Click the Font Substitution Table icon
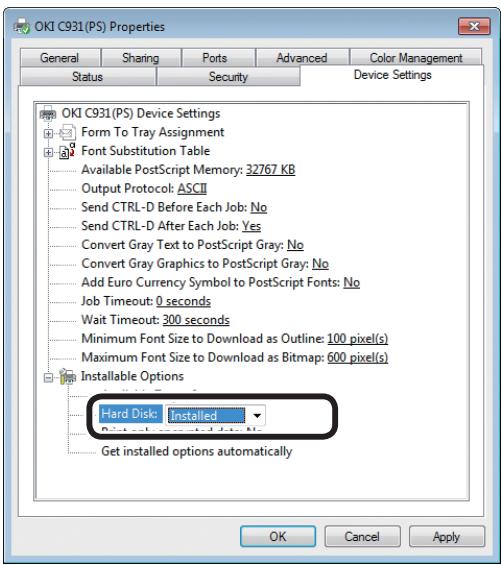Screen dimensions: 501x565 67,151
